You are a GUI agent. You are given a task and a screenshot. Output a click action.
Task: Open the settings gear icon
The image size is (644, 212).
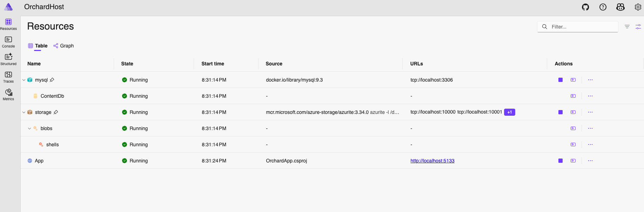(638, 7)
